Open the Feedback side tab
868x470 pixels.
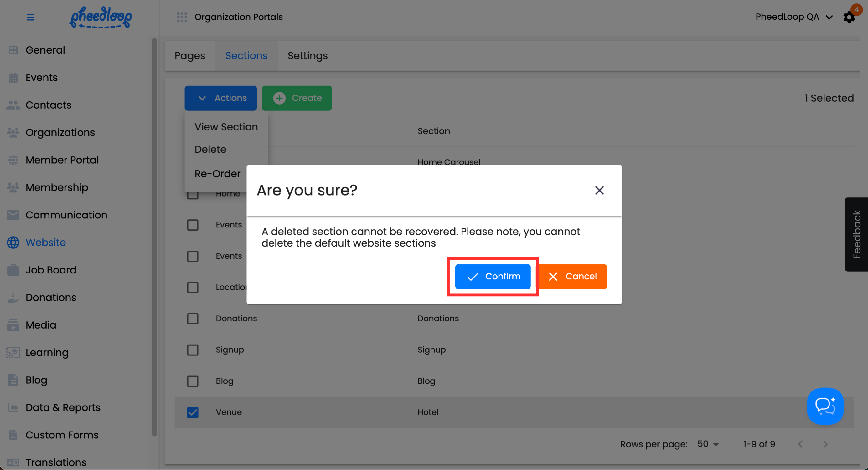[x=856, y=234]
